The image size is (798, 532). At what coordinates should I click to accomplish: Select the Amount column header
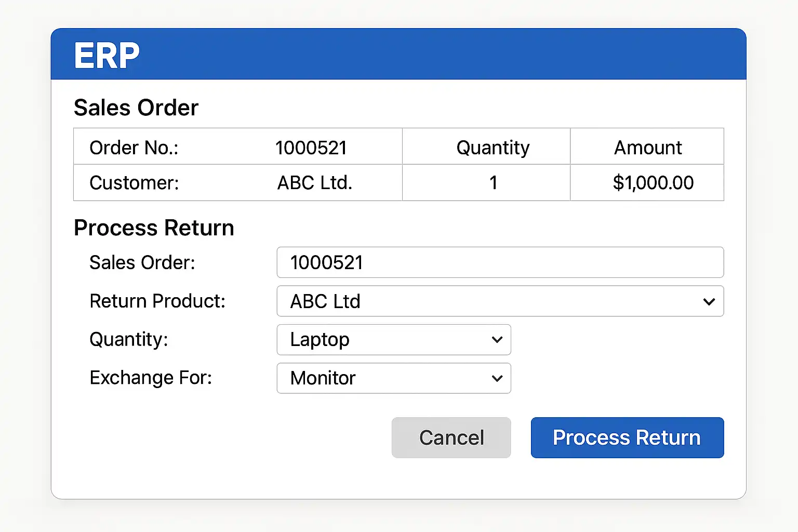click(647, 148)
